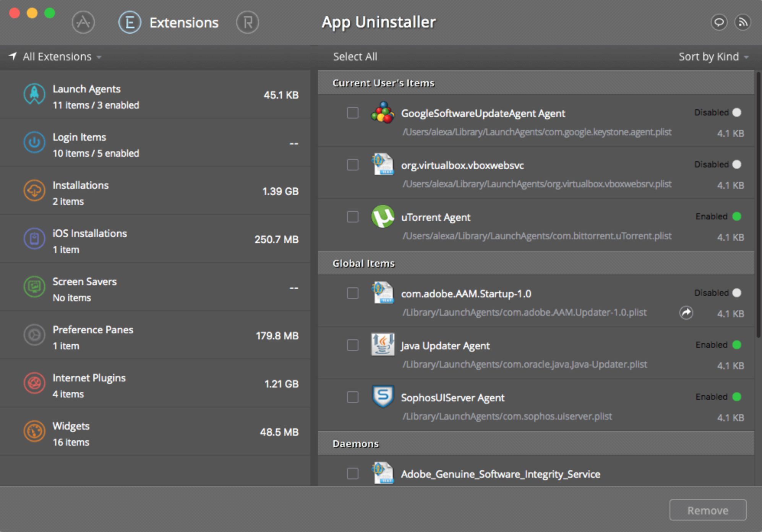The height and width of the screenshot is (532, 762).
Task: Open the Applications tab icon
Action: click(83, 23)
